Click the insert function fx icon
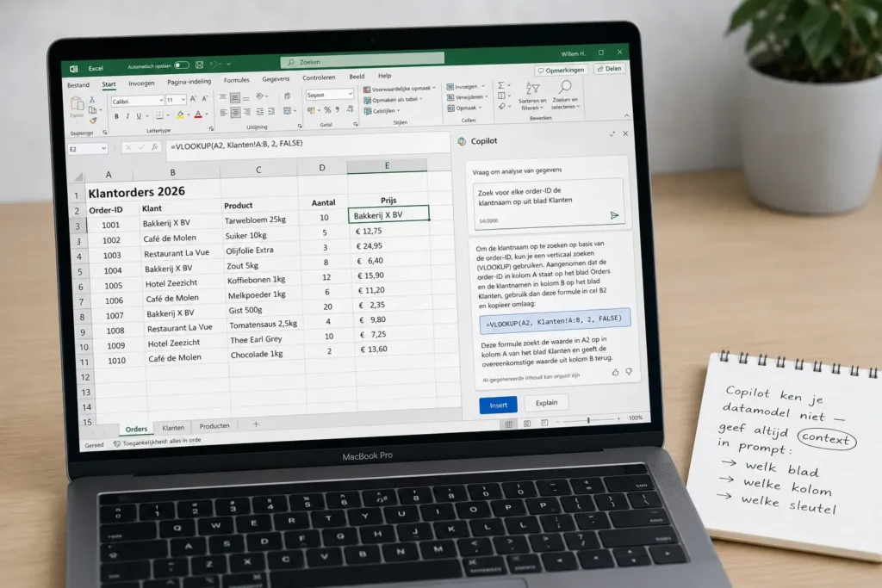 click(x=155, y=146)
